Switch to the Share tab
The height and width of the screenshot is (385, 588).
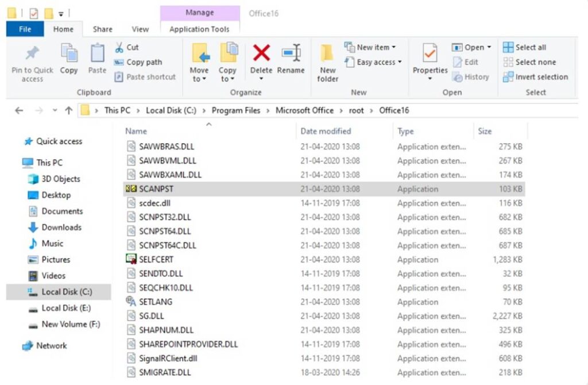(102, 29)
